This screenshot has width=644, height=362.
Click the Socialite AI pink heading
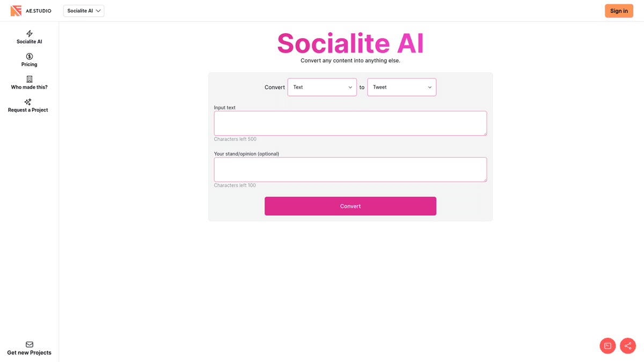pyautogui.click(x=350, y=43)
